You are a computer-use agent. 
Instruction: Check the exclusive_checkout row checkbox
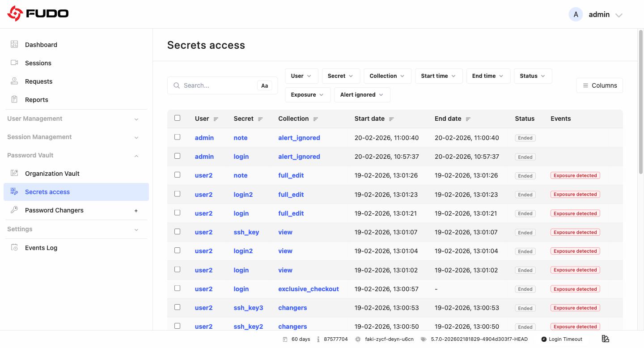pyautogui.click(x=177, y=288)
